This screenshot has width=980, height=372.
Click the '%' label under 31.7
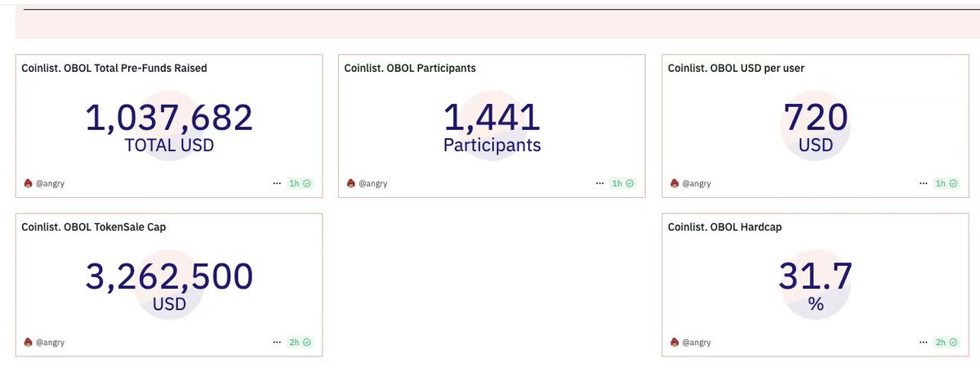pyautogui.click(x=815, y=304)
